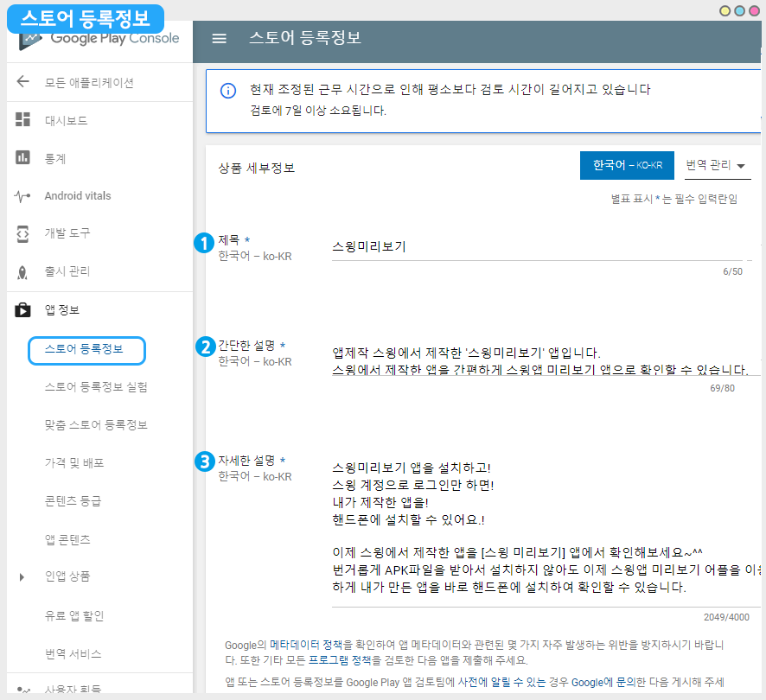Click the back arrow to all applications
766x700 pixels.
(23, 83)
